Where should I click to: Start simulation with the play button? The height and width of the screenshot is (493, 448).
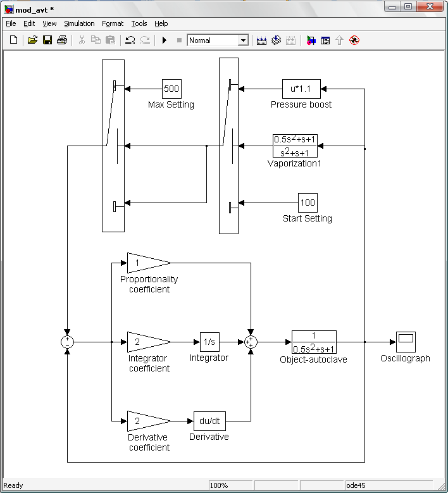pos(164,40)
